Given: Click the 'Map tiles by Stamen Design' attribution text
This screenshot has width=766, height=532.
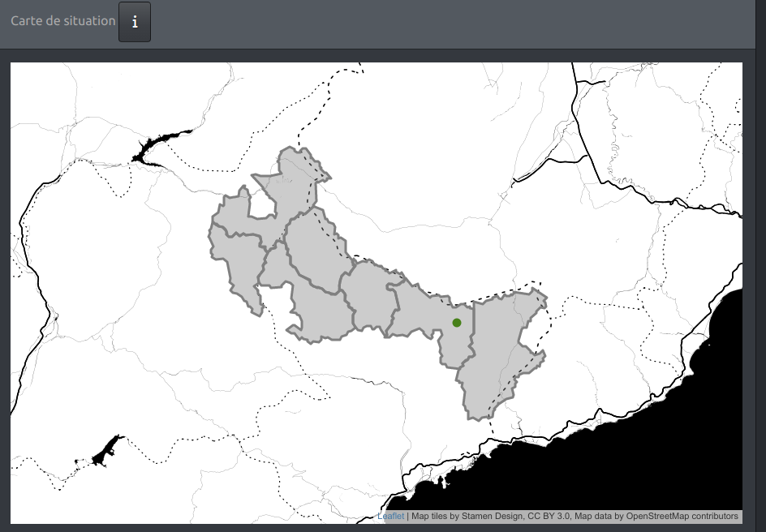Looking at the screenshot, I should click(x=467, y=516).
